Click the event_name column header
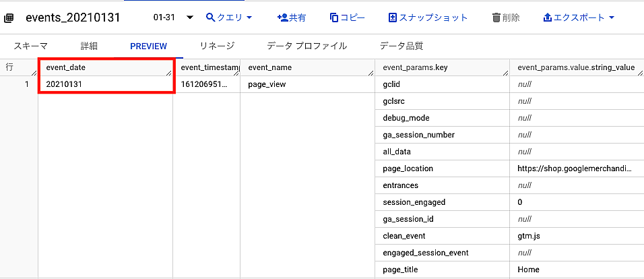The width and height of the screenshot is (644, 279). tap(269, 67)
